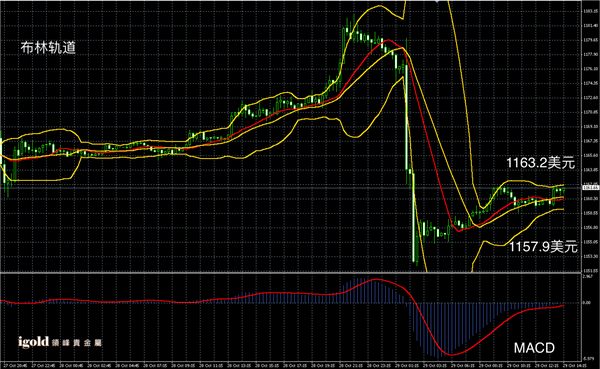Click the horizontal current price line
This screenshot has height=369, width=600.
pyautogui.click(x=291, y=188)
